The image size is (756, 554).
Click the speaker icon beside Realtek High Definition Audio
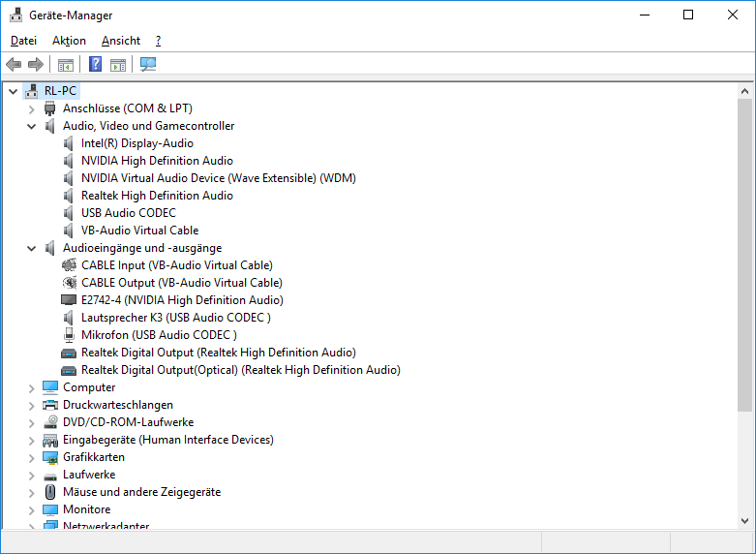tap(69, 196)
